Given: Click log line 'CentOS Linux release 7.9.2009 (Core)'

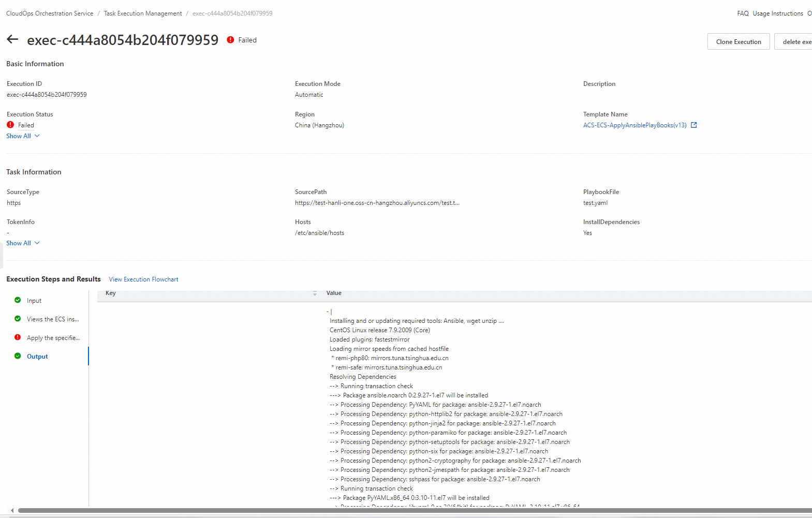Looking at the screenshot, I should 379,330.
